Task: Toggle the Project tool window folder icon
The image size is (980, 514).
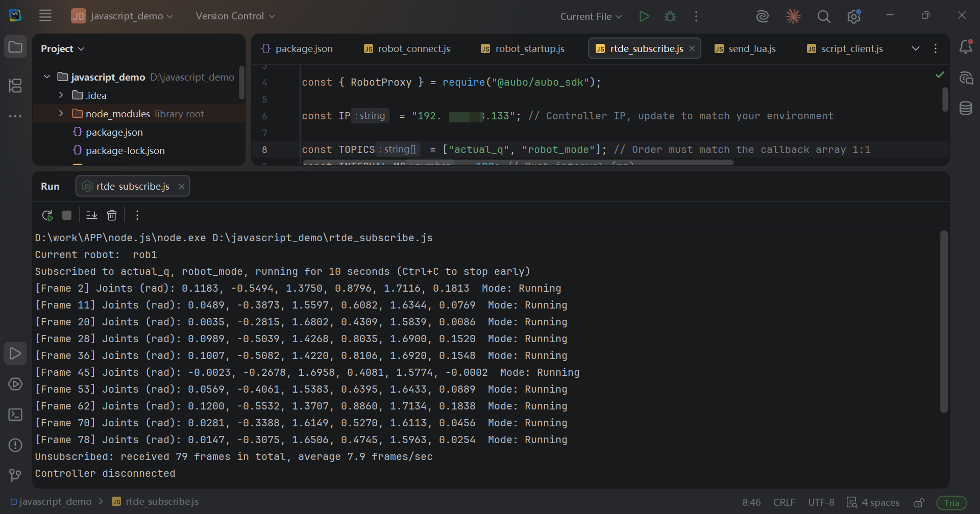Action: (15, 47)
